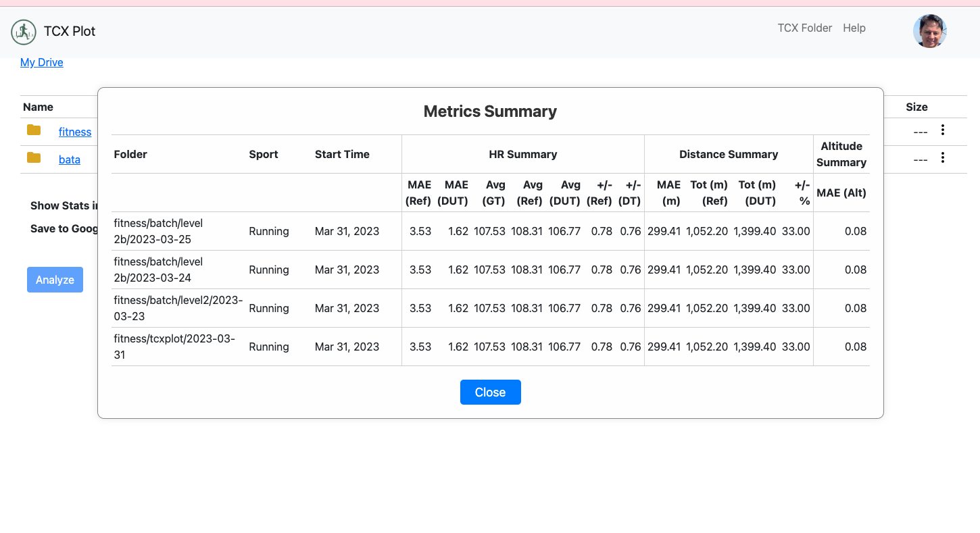This screenshot has height=533, width=980.
Task: Open the bata folder link
Action: (70, 159)
